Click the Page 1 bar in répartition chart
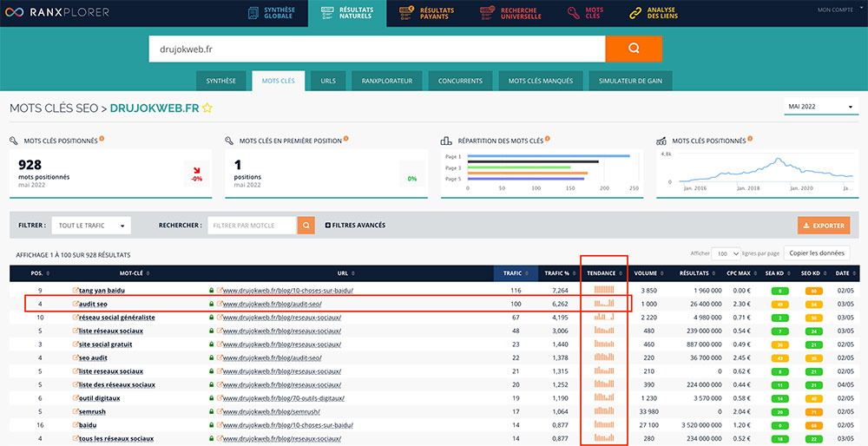Viewport: 868px width, 446px height. 549,156
